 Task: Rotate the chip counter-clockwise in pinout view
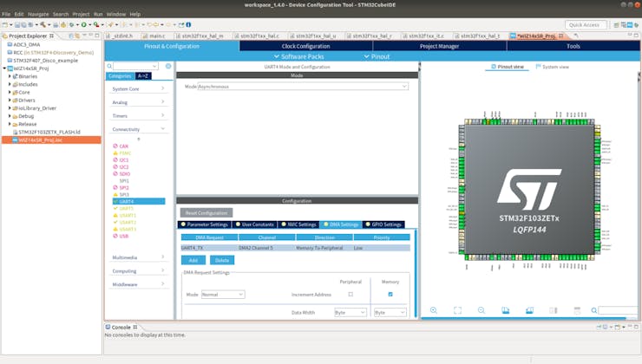click(529, 310)
